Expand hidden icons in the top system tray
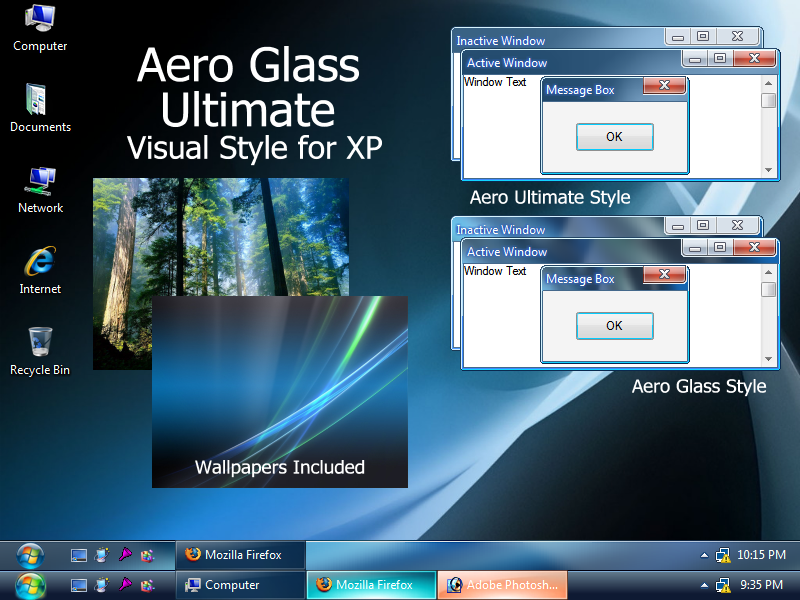This screenshot has height=600, width=800. click(x=704, y=553)
